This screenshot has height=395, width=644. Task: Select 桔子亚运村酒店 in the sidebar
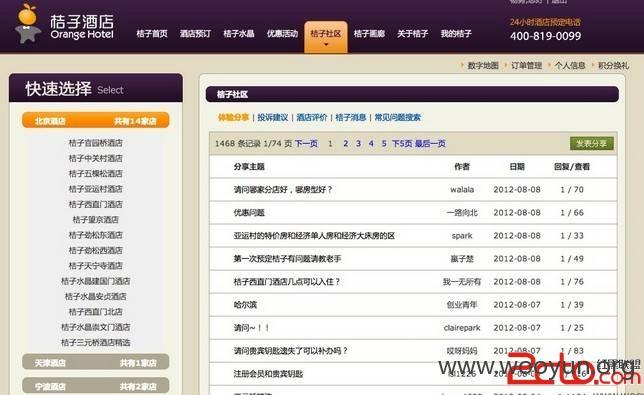pos(96,189)
